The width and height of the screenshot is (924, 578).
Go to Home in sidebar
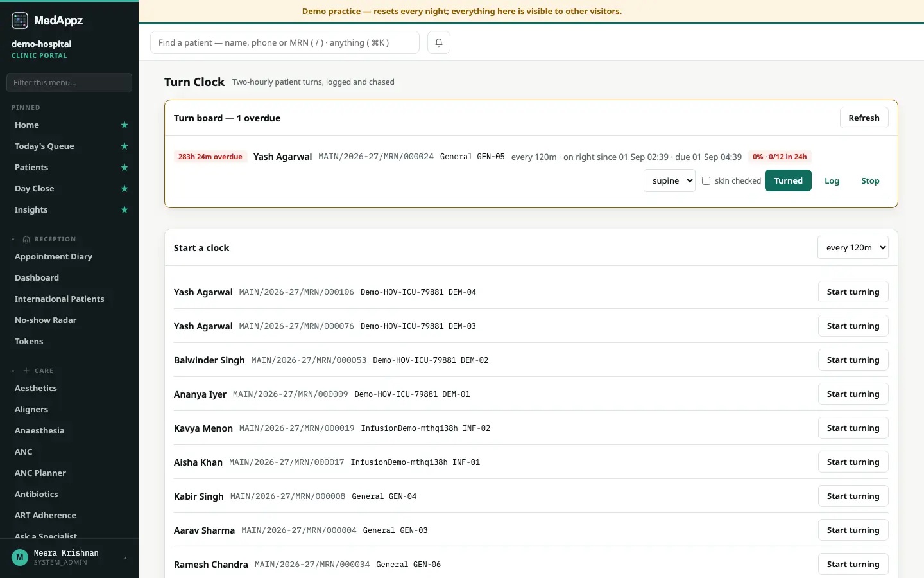(x=27, y=125)
